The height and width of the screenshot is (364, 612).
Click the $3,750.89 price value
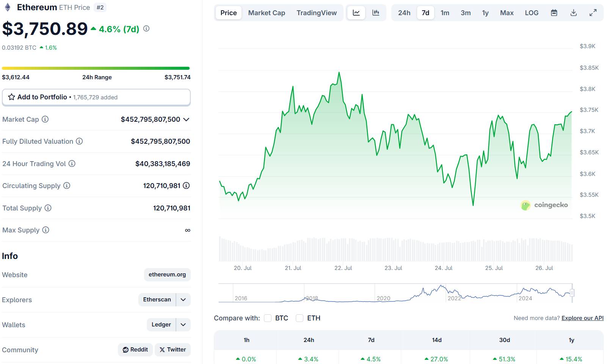45,29
